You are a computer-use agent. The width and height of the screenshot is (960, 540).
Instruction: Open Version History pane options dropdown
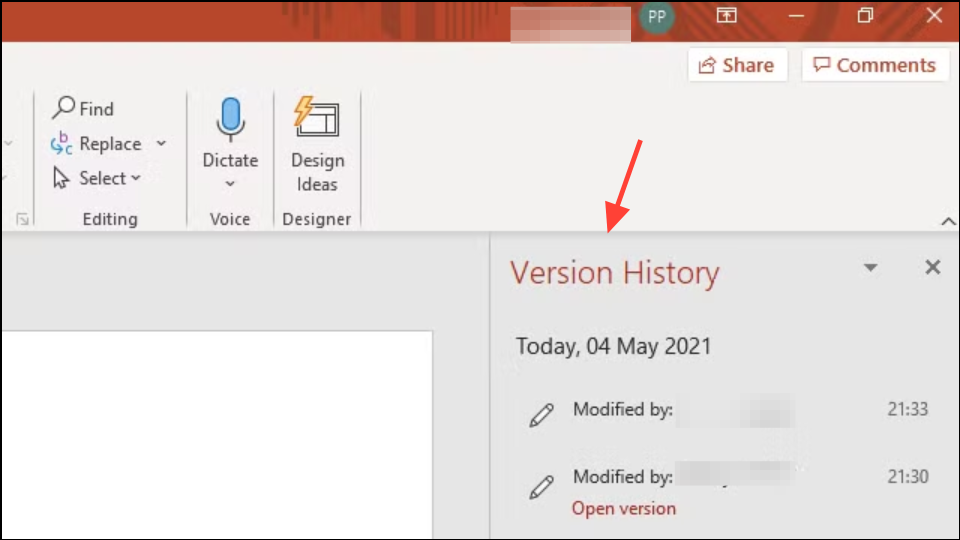(x=870, y=268)
